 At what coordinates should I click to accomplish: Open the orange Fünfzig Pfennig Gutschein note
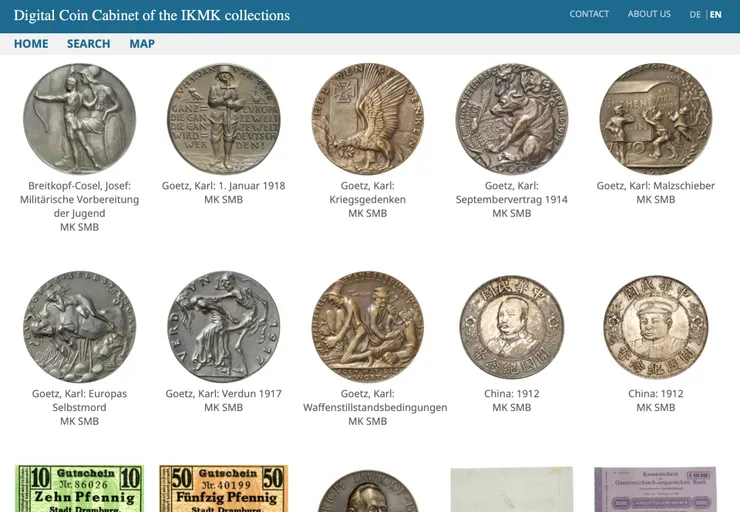[x=224, y=488]
